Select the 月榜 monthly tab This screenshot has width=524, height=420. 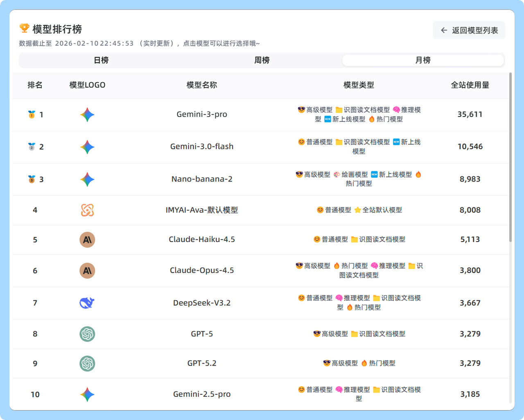pos(423,60)
